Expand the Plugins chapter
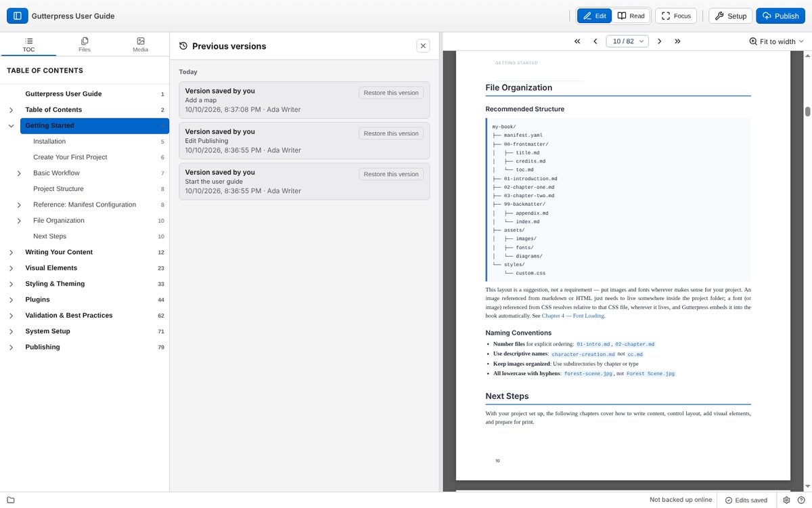The height and width of the screenshot is (508, 812). point(12,299)
